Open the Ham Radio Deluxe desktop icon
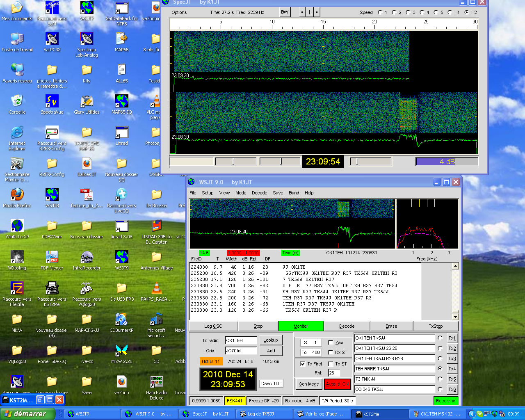The width and height of the screenshot is (525, 420). tap(156, 388)
